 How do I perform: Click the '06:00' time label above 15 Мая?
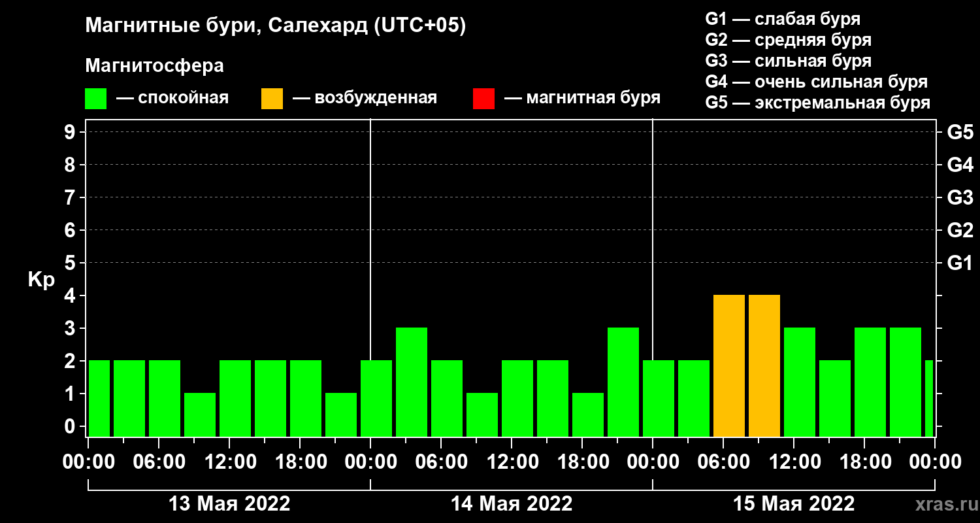[723, 462]
